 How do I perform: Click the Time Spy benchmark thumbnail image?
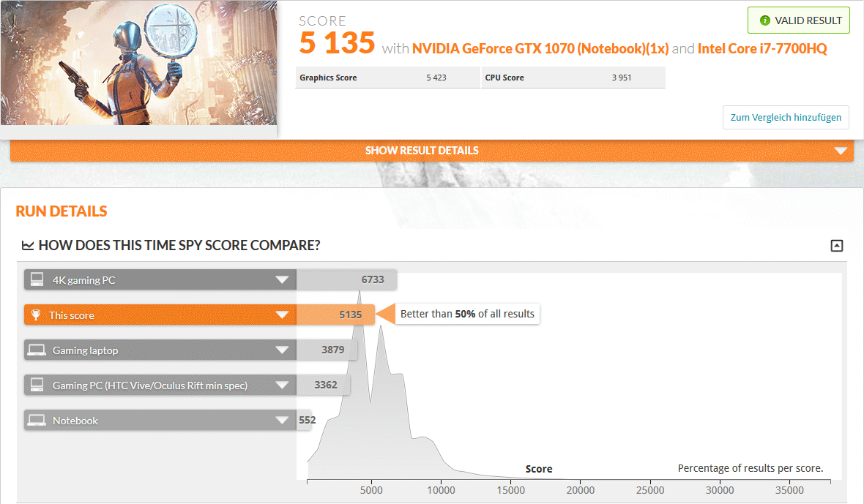tap(138, 63)
